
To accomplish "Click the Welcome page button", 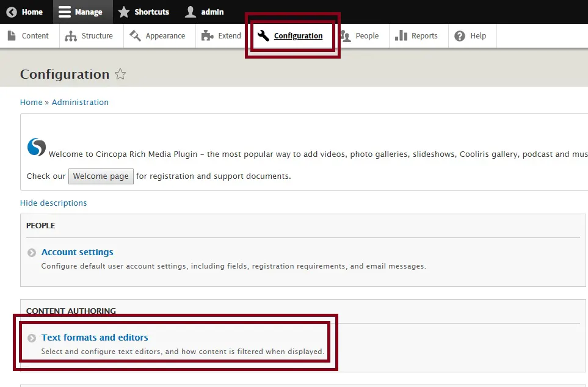I will coord(101,176).
